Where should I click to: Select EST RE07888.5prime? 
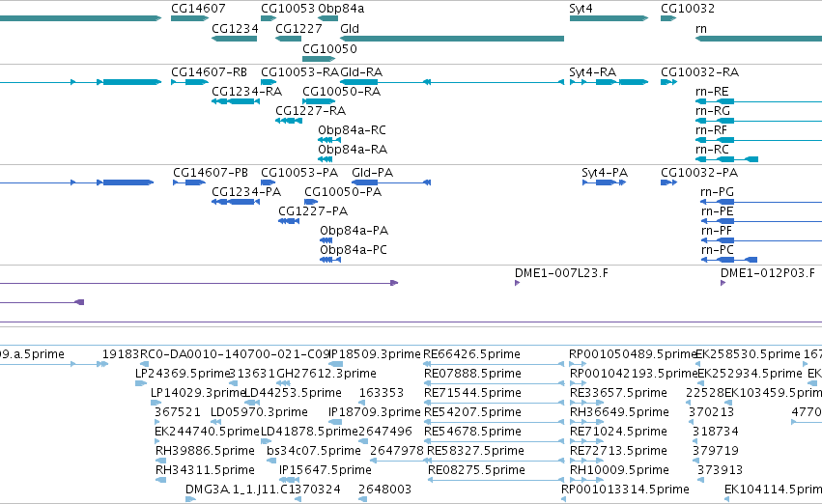pos(472,374)
